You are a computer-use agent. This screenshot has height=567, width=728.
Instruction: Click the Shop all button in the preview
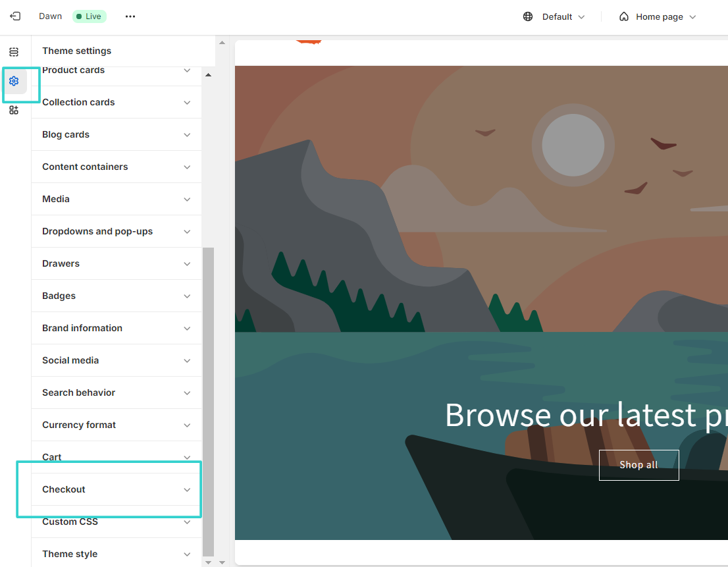tap(638, 464)
